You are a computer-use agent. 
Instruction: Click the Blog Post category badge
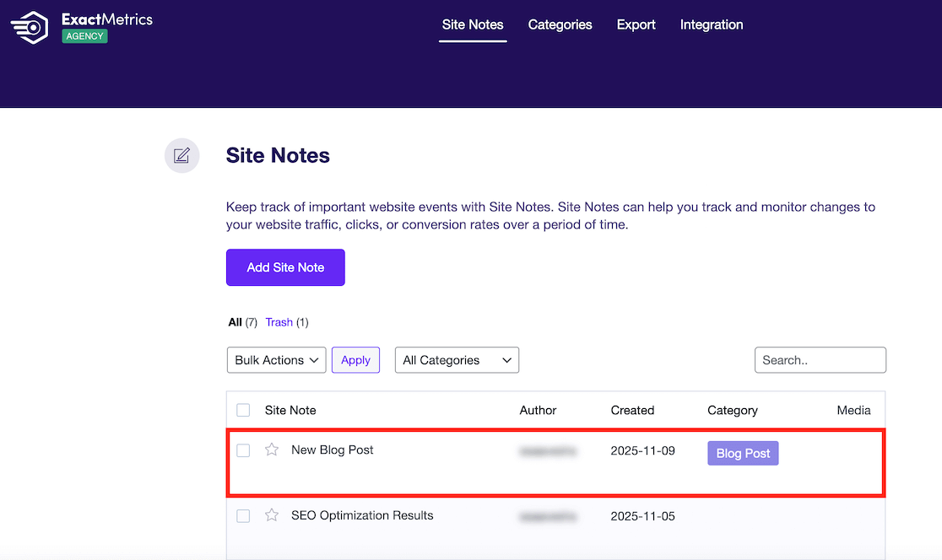(x=743, y=453)
